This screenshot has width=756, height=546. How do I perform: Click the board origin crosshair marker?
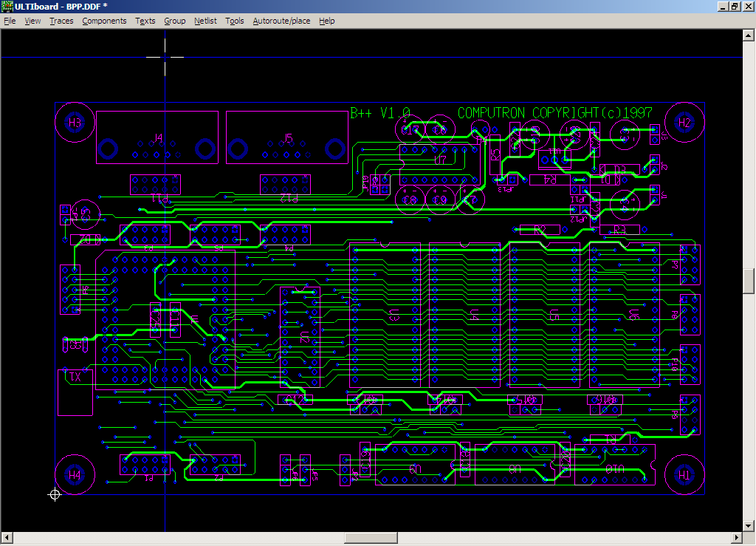55,494
